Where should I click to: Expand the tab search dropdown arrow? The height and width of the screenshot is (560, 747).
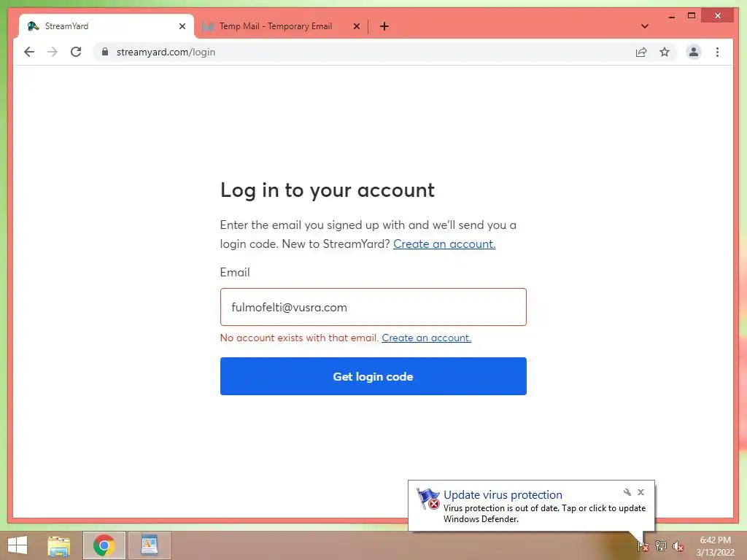click(645, 26)
